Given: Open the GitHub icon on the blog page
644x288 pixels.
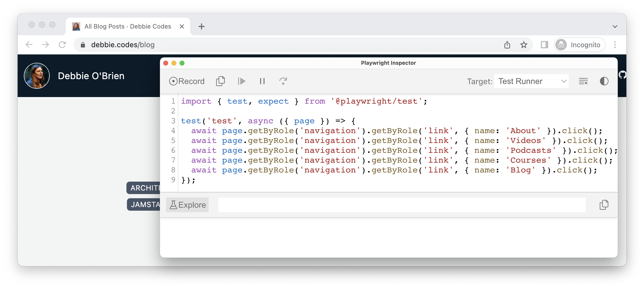Looking at the screenshot, I should click(623, 75).
